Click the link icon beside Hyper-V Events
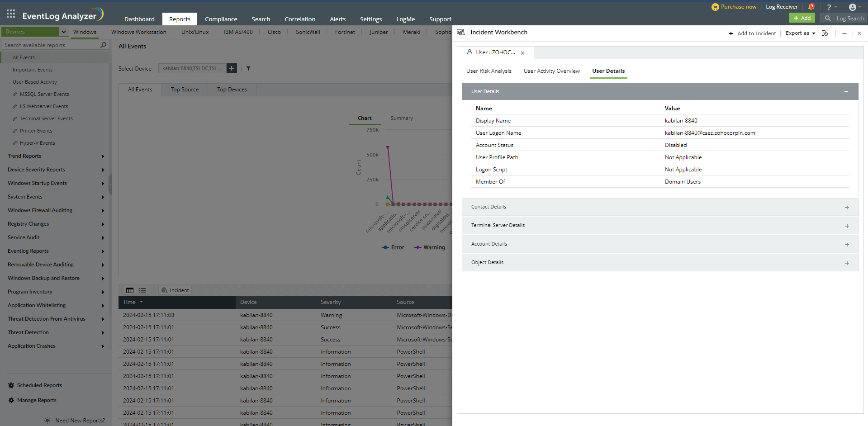 15,143
